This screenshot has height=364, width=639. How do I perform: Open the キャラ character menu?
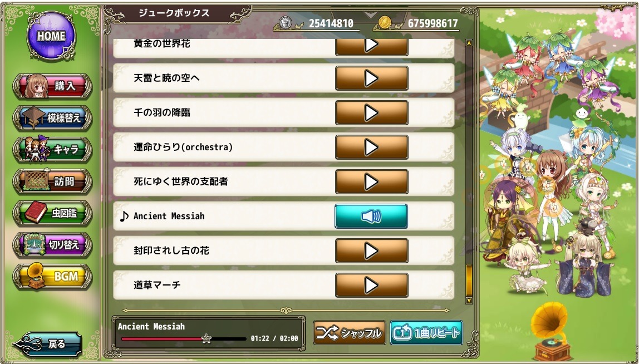(x=52, y=149)
